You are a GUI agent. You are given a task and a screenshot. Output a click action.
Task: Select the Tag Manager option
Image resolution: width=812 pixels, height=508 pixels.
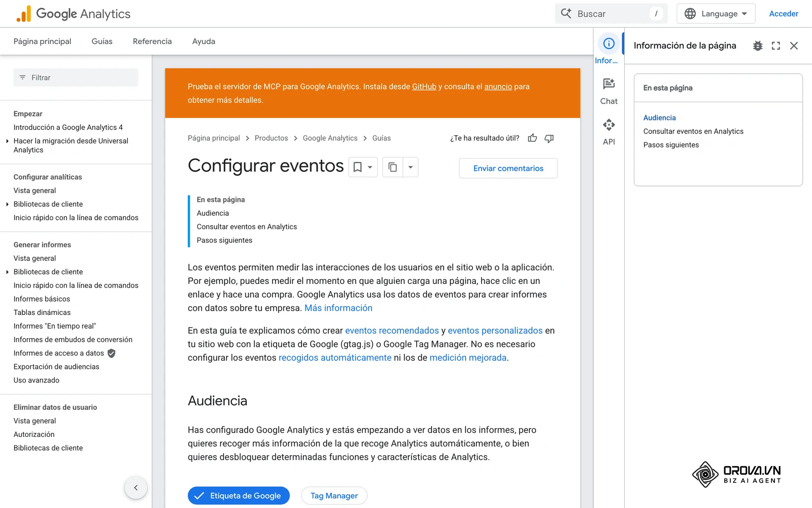334,496
